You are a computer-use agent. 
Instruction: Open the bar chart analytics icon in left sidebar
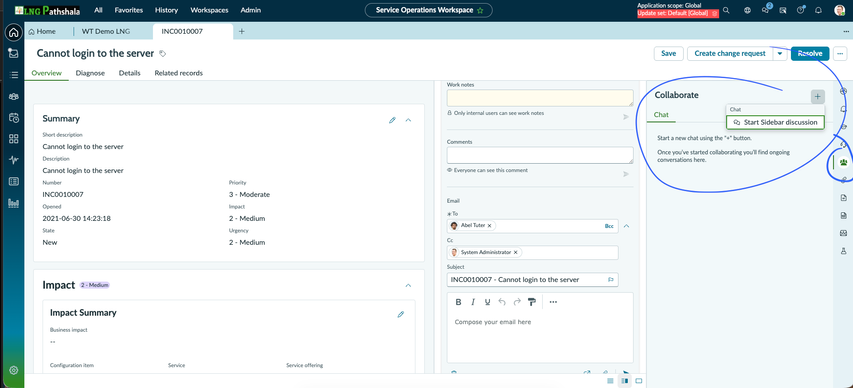(x=14, y=204)
